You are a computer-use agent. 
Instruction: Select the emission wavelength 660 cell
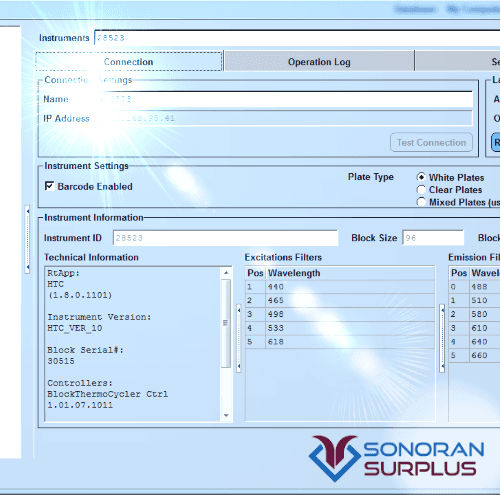(x=485, y=355)
